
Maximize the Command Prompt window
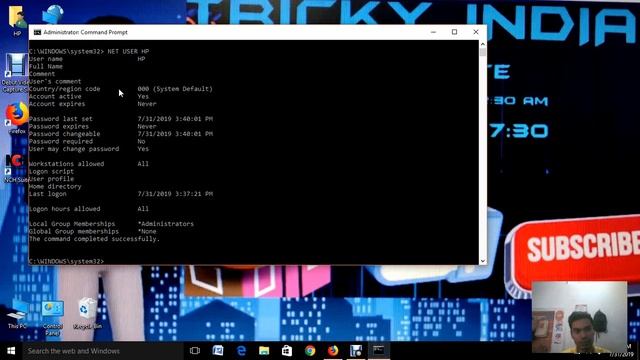(x=454, y=32)
